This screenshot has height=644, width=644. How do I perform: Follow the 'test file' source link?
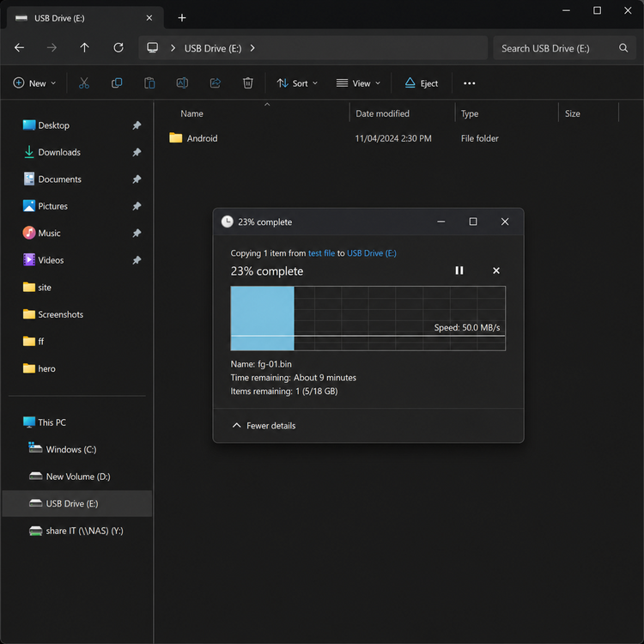coord(321,253)
